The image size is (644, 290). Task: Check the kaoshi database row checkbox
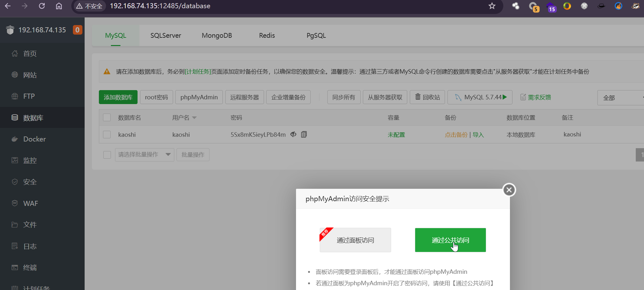click(x=107, y=135)
